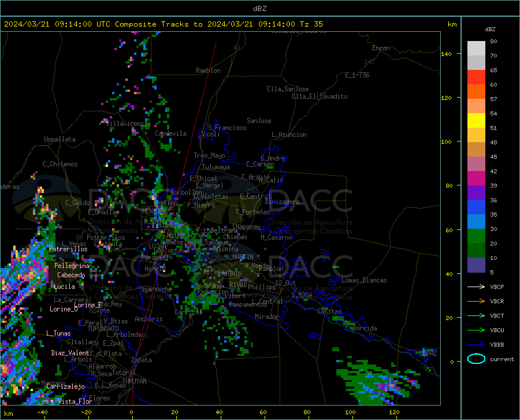This screenshot has width=520, height=420.
Task: Click the 'current' legend label
Action: pos(502,359)
